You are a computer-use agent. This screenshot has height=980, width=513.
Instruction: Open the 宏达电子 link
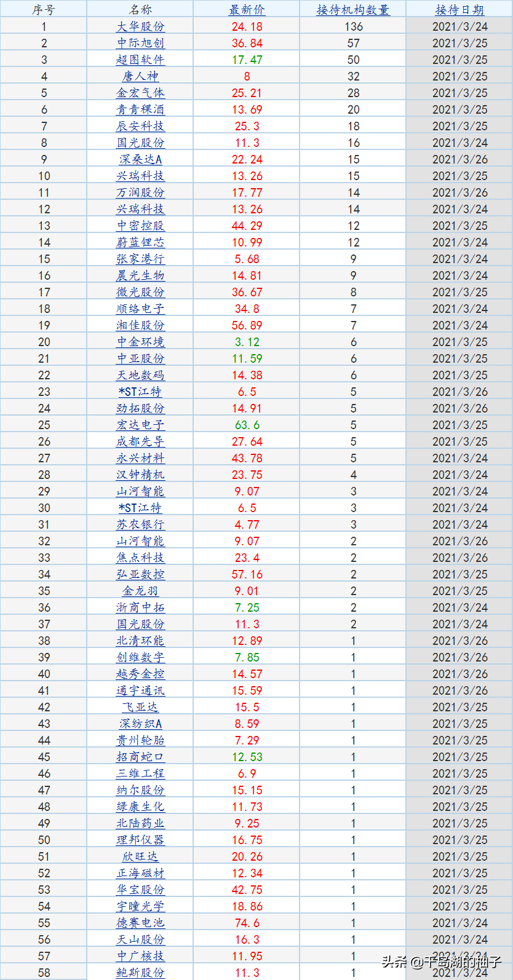(140, 425)
